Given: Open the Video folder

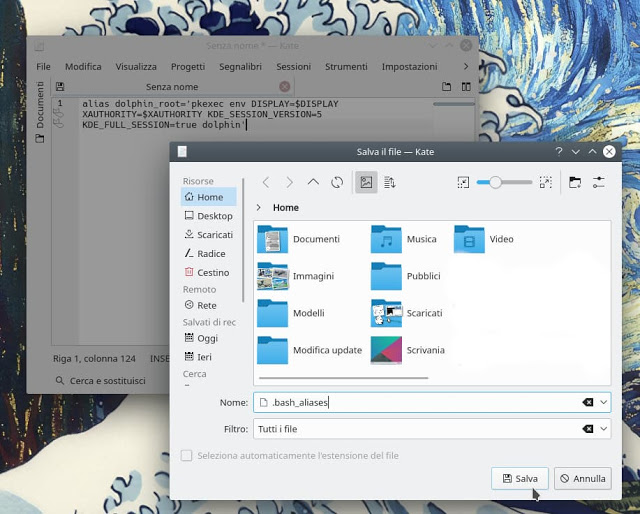Looking at the screenshot, I should click(x=484, y=239).
